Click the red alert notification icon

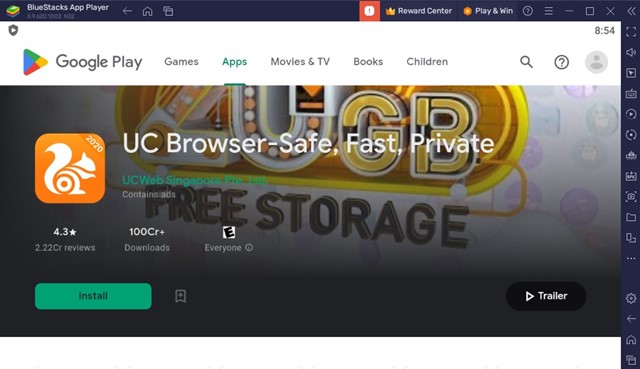[369, 11]
